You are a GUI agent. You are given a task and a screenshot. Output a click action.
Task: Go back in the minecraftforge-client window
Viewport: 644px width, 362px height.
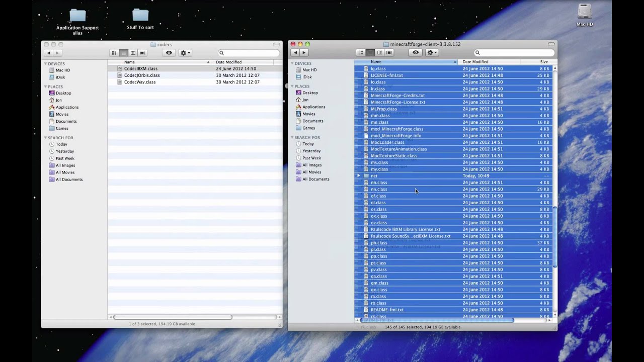click(295, 52)
